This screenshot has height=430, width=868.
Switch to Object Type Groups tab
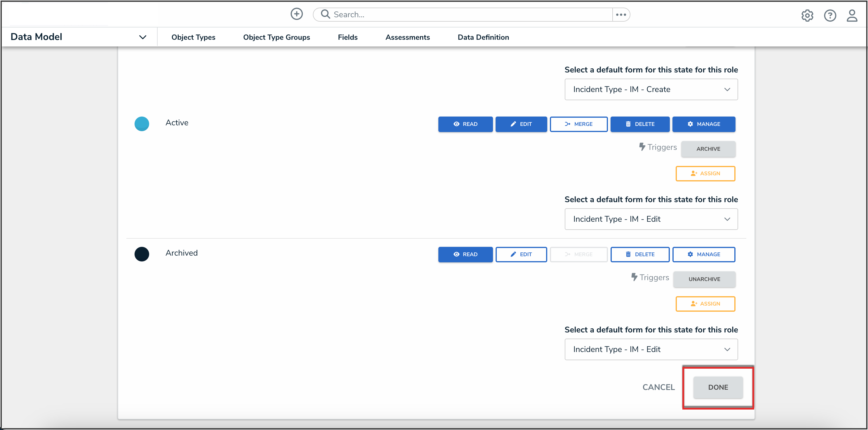point(276,37)
